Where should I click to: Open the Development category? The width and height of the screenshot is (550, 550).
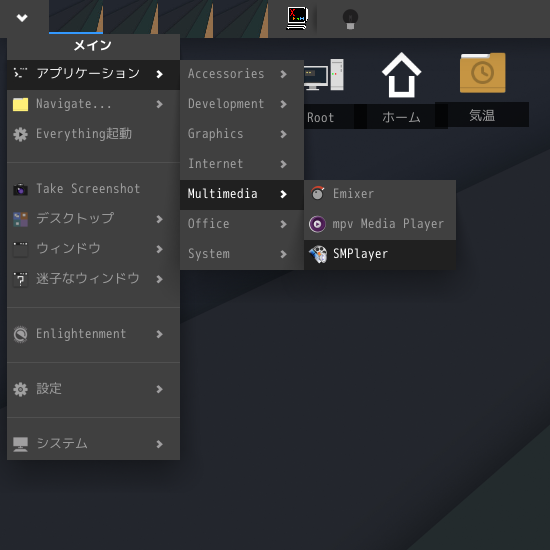(242, 104)
